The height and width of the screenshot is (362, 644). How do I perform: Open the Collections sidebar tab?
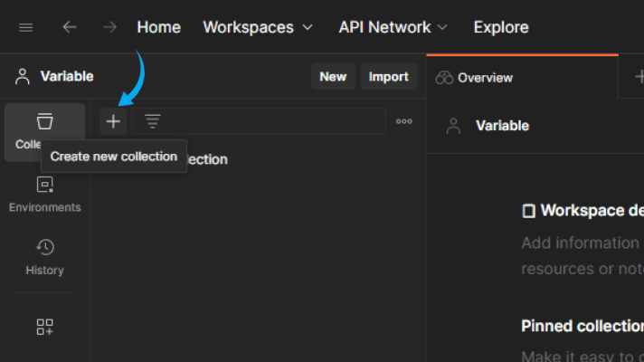(x=44, y=132)
